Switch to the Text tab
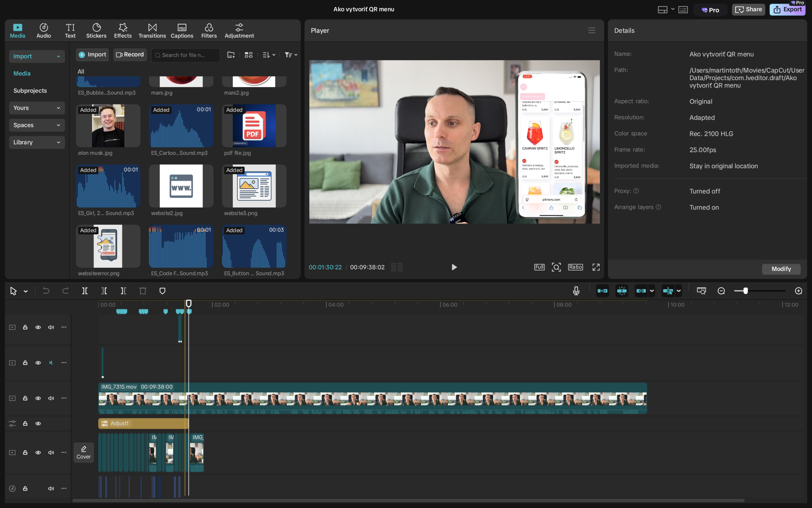Viewport: 812px width, 508px height. pos(70,30)
